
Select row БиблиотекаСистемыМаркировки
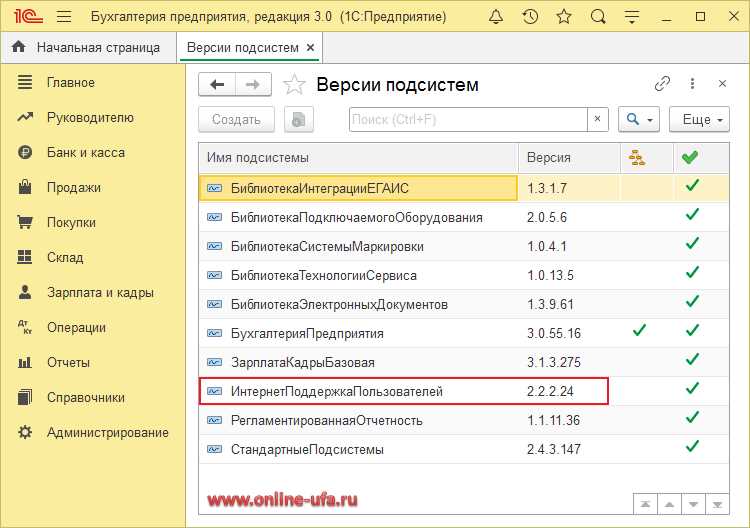coord(464,246)
